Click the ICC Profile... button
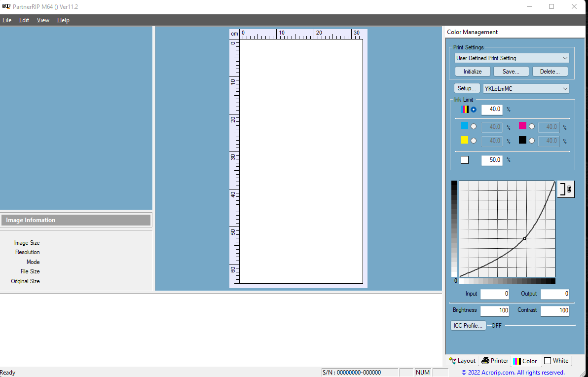The height and width of the screenshot is (377, 588). click(x=468, y=326)
